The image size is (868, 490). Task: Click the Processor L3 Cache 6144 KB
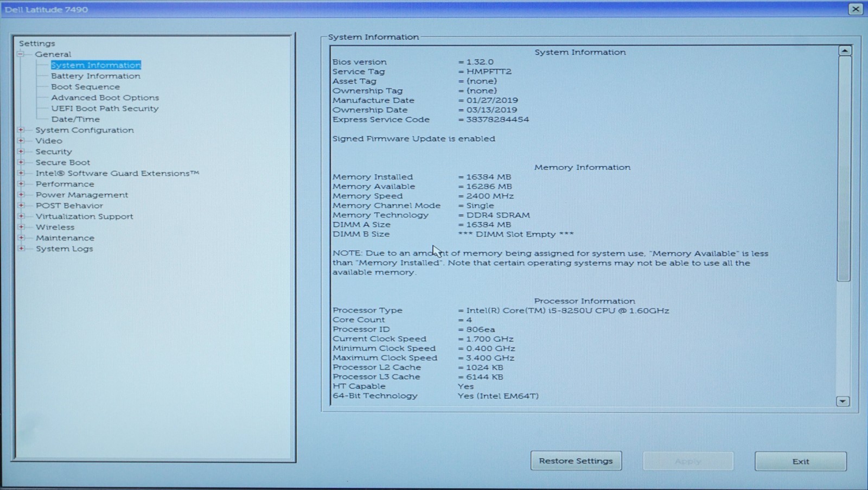tap(484, 377)
